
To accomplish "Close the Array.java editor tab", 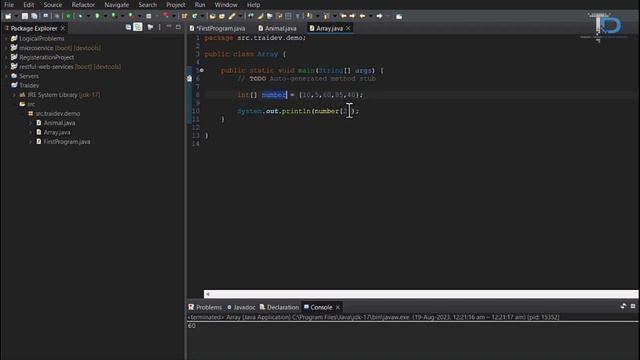I will point(348,28).
